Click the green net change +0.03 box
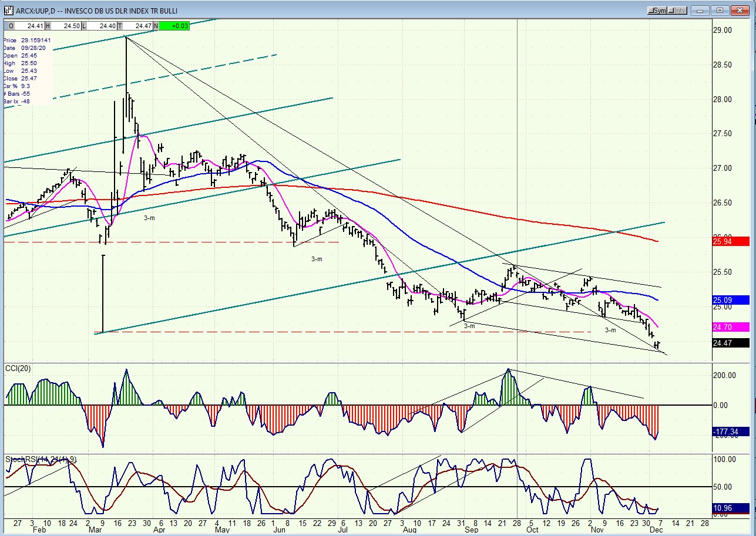756x536 pixels. tap(174, 26)
